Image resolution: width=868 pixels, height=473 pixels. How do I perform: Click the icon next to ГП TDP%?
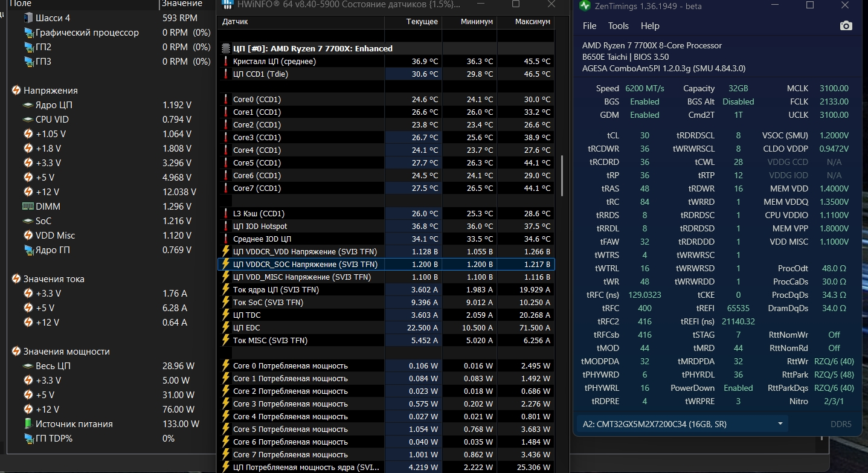point(28,439)
